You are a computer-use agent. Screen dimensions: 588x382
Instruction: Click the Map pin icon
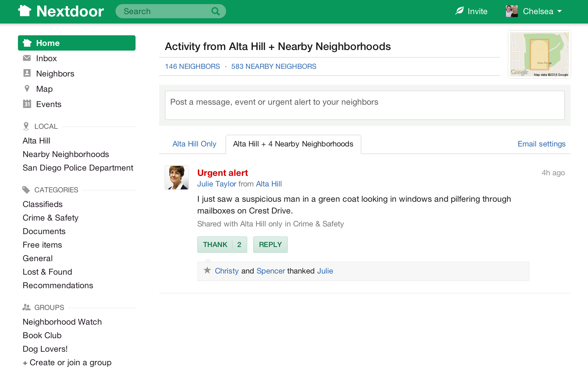click(27, 88)
